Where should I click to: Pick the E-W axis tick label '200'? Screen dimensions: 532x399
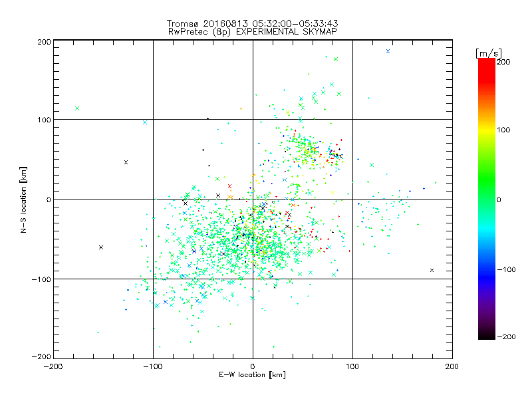pos(452,366)
